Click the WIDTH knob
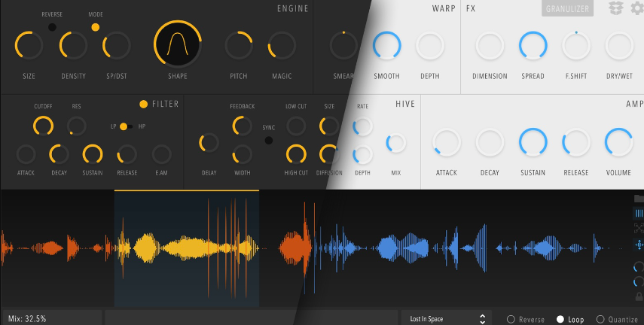644x325 pixels. 243,154
